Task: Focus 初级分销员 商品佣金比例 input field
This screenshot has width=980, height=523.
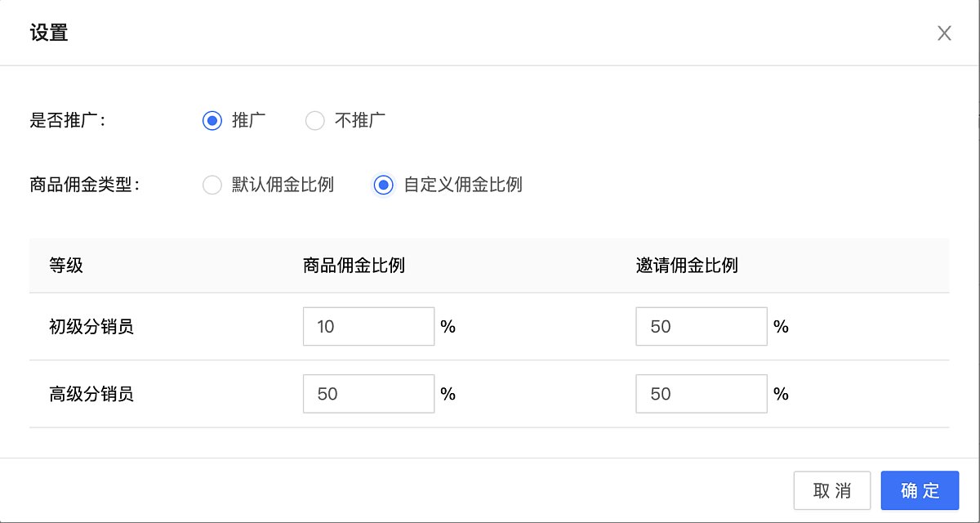Action: point(368,327)
